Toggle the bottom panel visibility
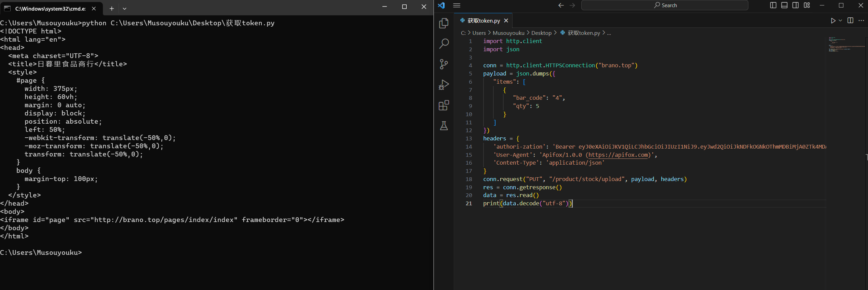 784,5
